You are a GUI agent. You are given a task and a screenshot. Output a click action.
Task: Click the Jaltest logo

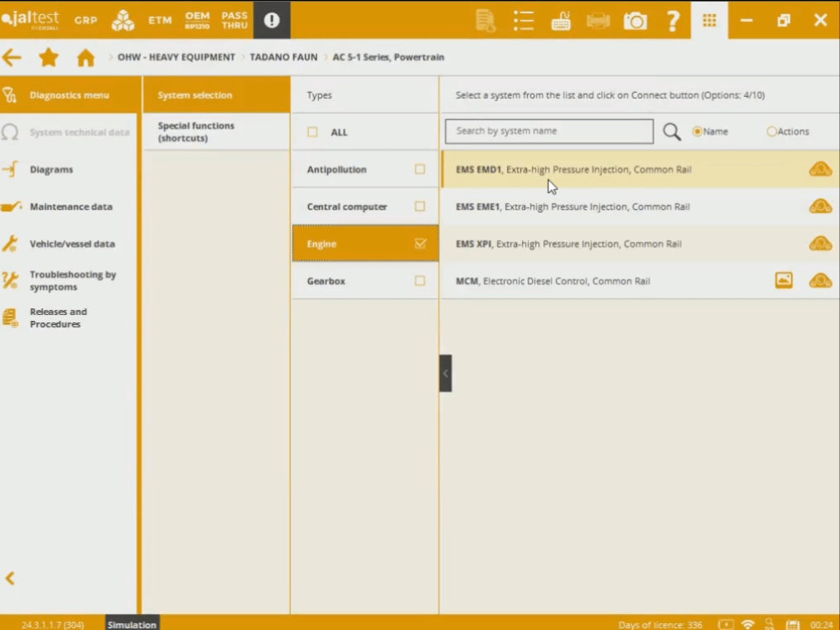pyautogui.click(x=31, y=20)
